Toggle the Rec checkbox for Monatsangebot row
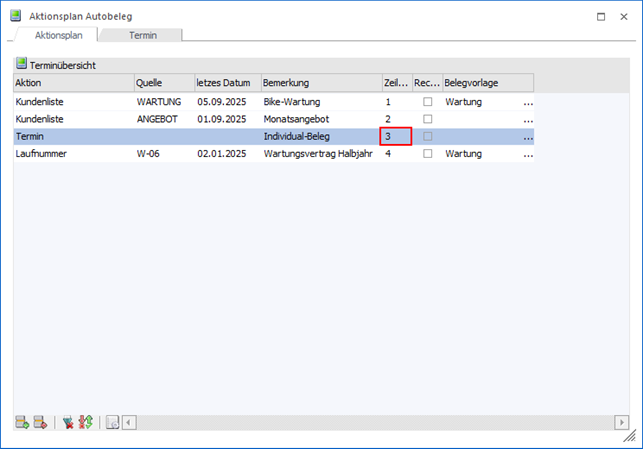Image resolution: width=643 pixels, height=449 pixels. point(428,119)
